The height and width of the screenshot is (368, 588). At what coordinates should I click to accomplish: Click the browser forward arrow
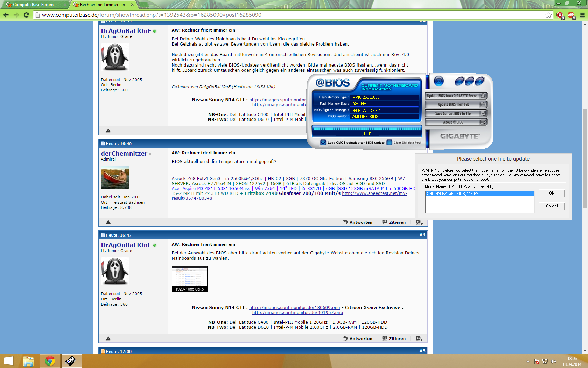[16, 15]
